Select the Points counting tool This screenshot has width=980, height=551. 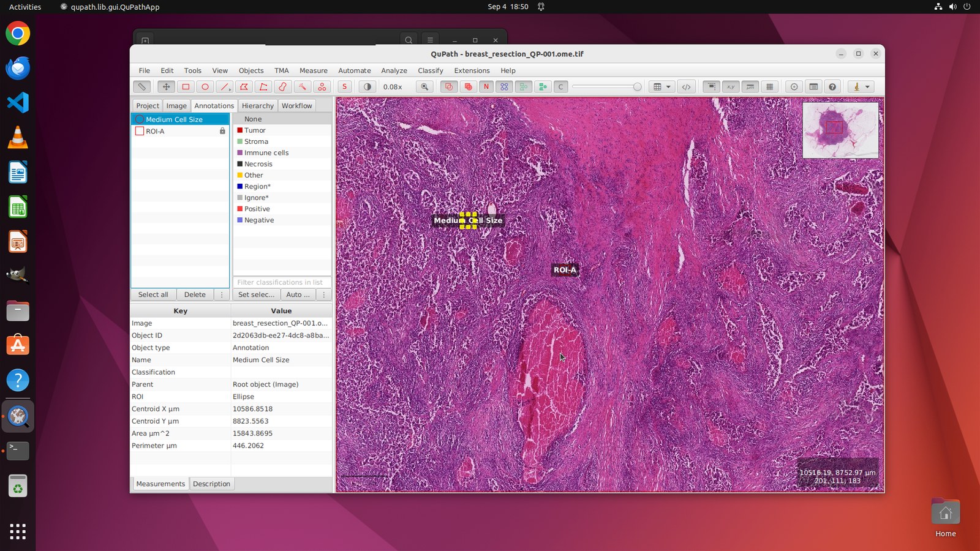click(322, 87)
